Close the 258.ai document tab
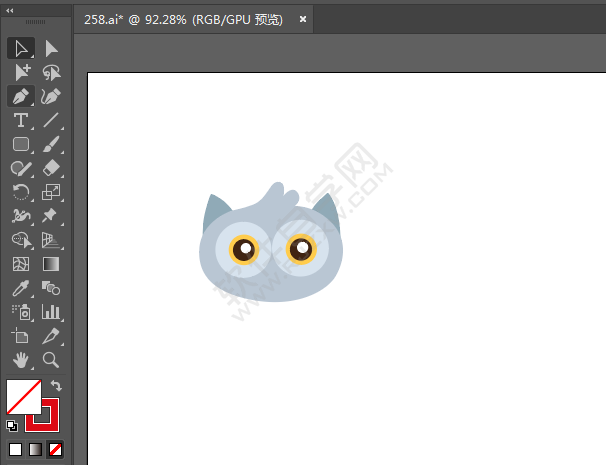 point(303,19)
